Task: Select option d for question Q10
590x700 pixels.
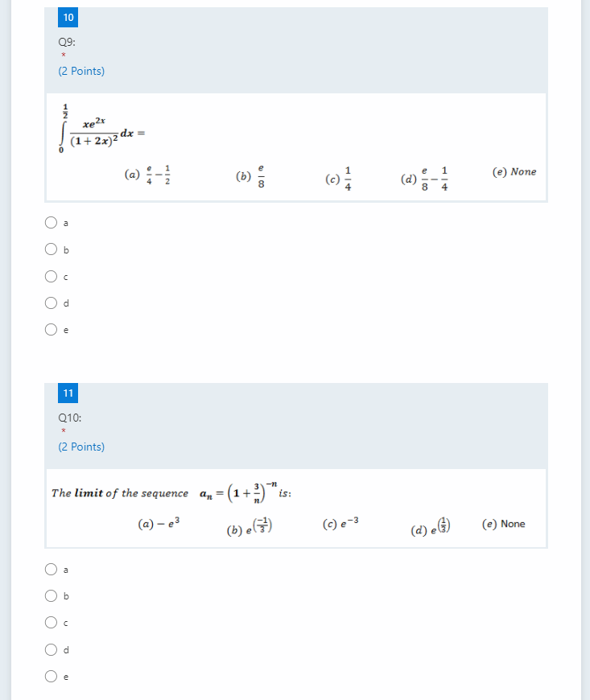Action: point(51,649)
